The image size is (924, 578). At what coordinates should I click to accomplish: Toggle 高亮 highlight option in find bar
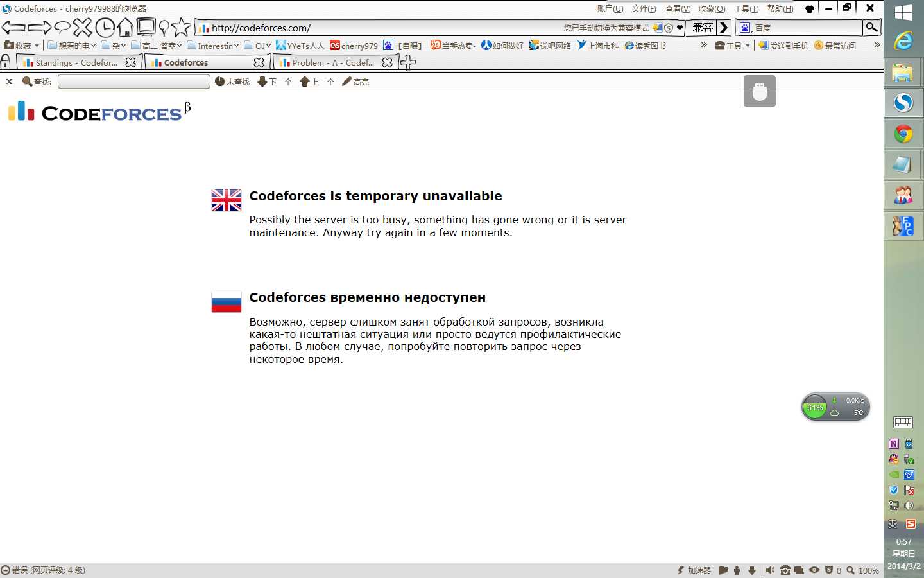coord(355,82)
